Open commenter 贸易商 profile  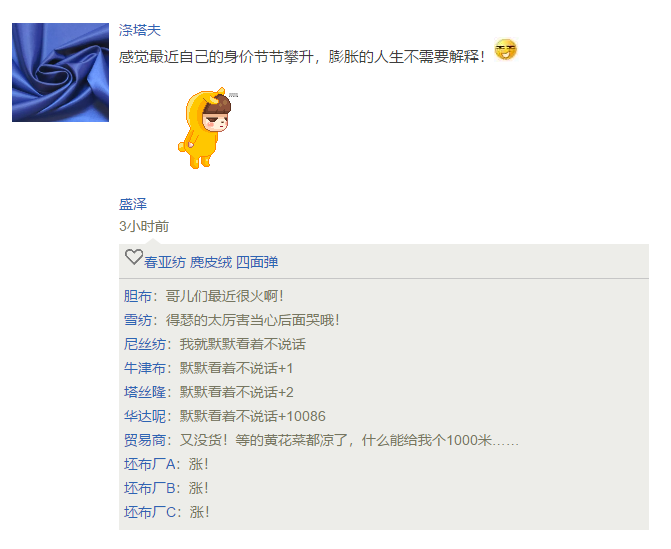[145, 440]
